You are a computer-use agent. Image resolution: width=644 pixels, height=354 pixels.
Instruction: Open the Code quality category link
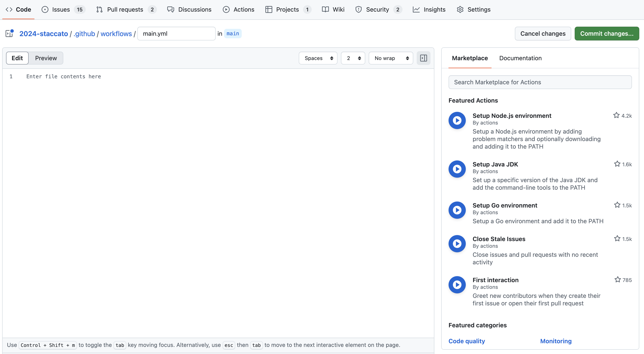(x=466, y=341)
